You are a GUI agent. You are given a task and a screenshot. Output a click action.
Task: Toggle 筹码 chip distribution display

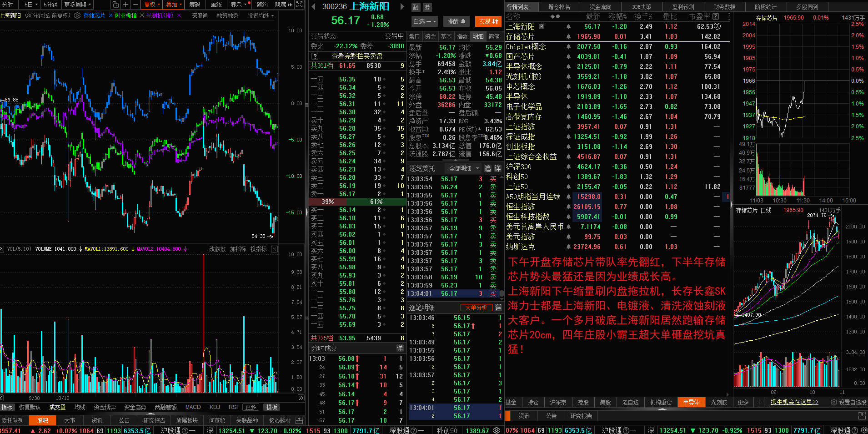[x=195, y=5]
